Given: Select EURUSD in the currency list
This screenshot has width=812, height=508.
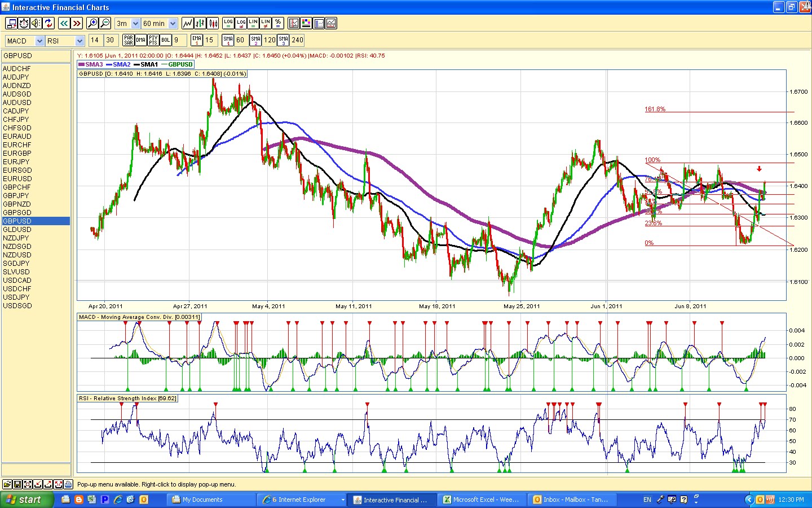Looking at the screenshot, I should tap(36, 179).
